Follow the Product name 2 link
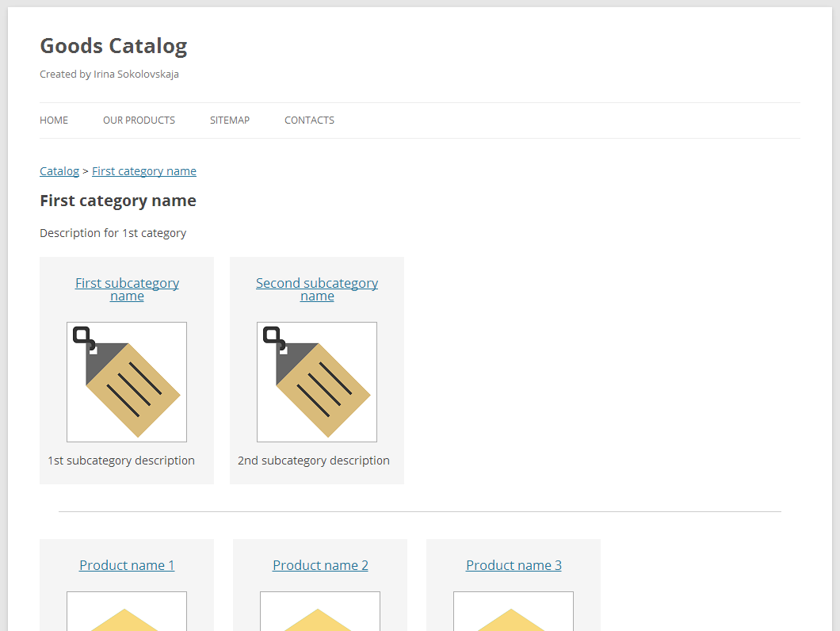Screen dimensions: 840x631 (320, 565)
